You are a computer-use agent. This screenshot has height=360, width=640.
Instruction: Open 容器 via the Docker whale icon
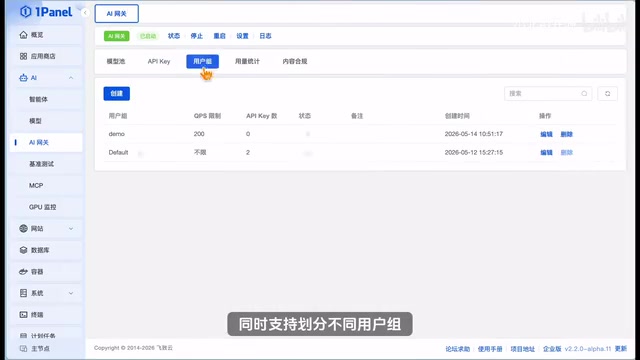[x=23, y=271]
